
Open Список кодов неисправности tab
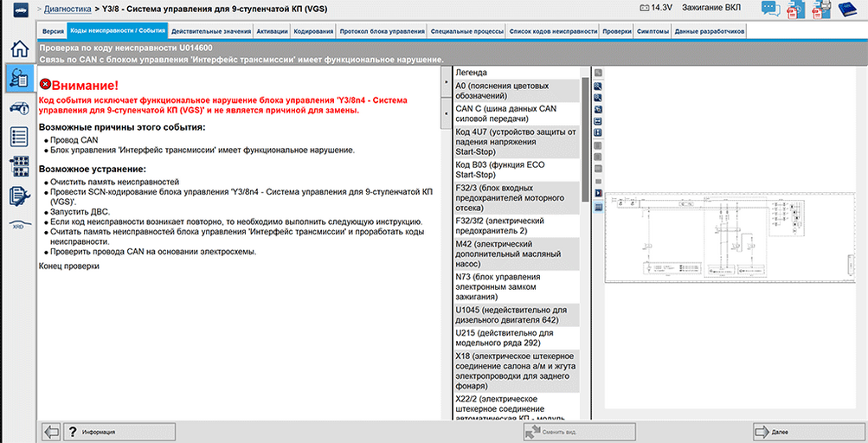tap(553, 31)
